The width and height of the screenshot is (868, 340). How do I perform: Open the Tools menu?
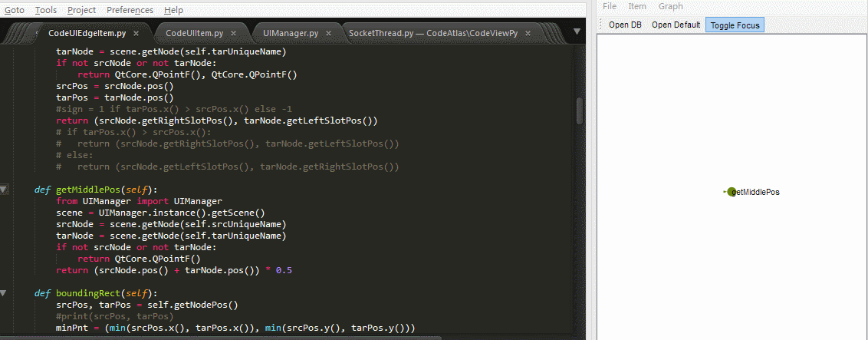tap(45, 10)
